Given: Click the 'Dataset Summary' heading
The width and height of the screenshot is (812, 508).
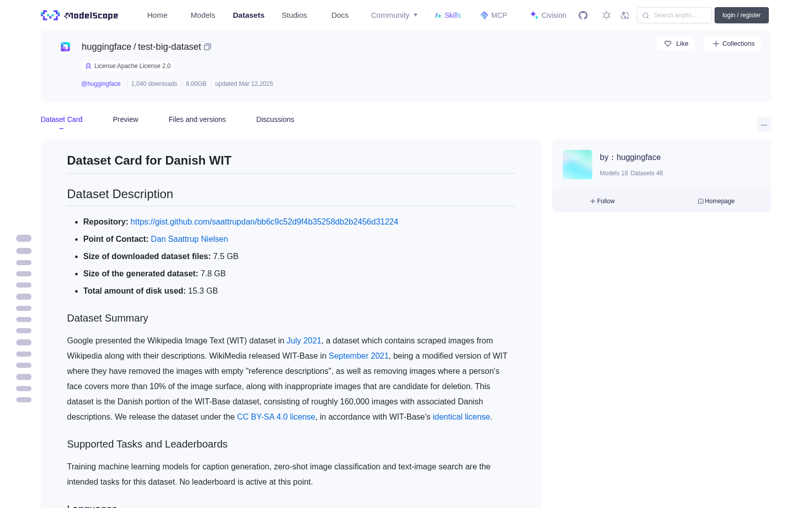Looking at the screenshot, I should (108, 319).
